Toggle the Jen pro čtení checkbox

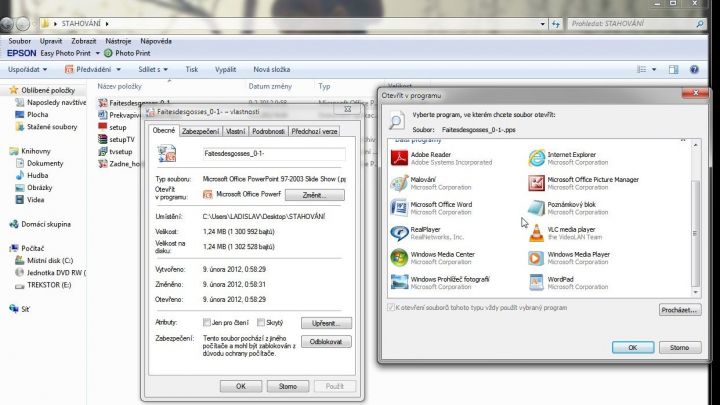tap(207, 322)
